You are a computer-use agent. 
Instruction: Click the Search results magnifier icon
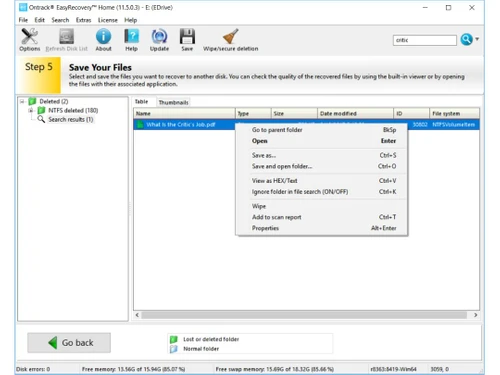tap(41, 119)
